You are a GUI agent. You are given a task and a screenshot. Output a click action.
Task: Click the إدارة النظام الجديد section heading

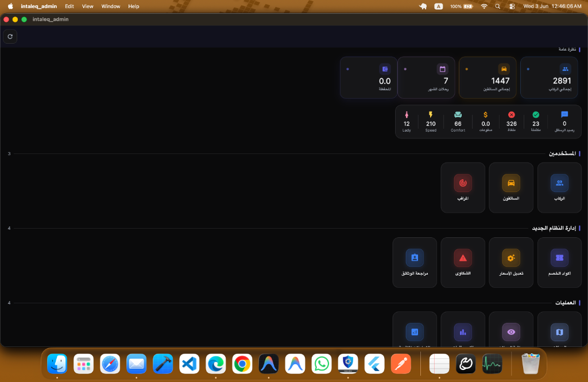[554, 228]
